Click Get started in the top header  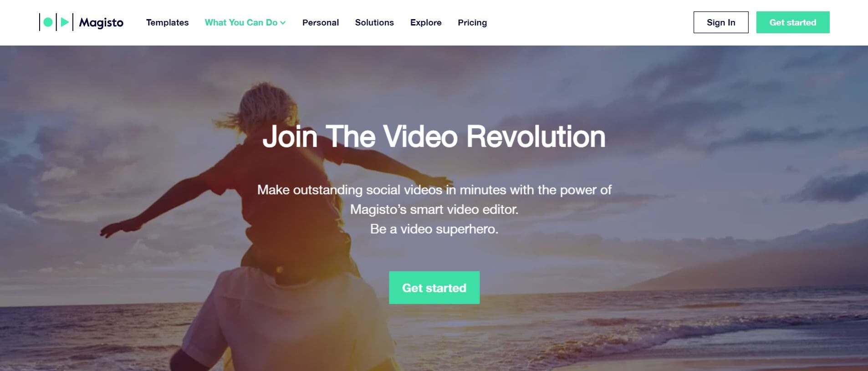point(793,22)
